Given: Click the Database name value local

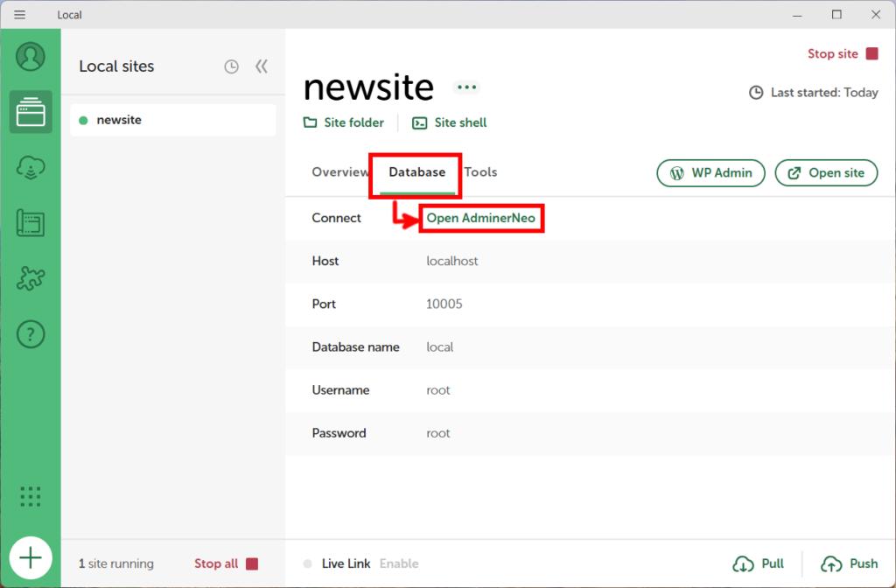Looking at the screenshot, I should tap(439, 346).
